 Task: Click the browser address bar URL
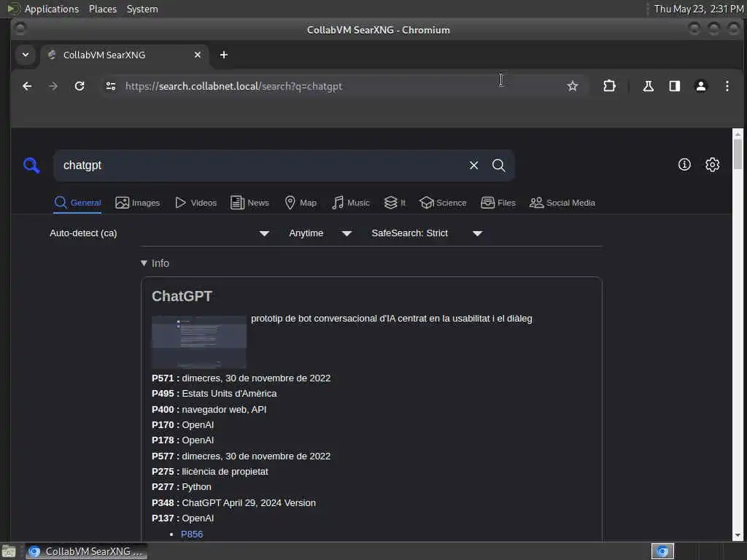pyautogui.click(x=233, y=86)
